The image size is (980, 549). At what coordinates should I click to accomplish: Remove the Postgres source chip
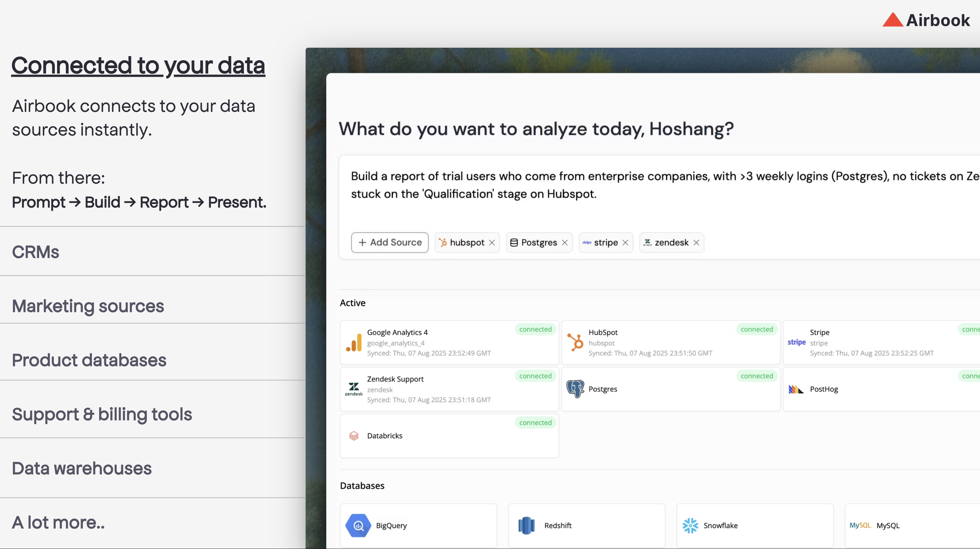565,242
